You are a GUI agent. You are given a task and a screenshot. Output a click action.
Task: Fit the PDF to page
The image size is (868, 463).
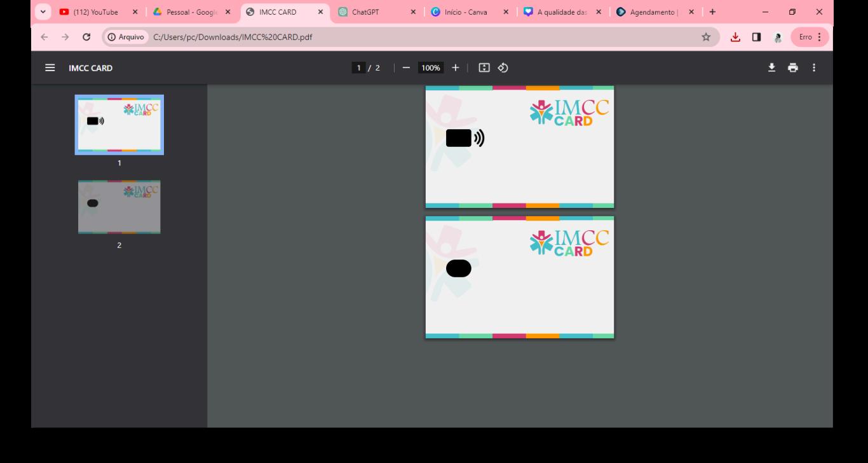coord(484,68)
